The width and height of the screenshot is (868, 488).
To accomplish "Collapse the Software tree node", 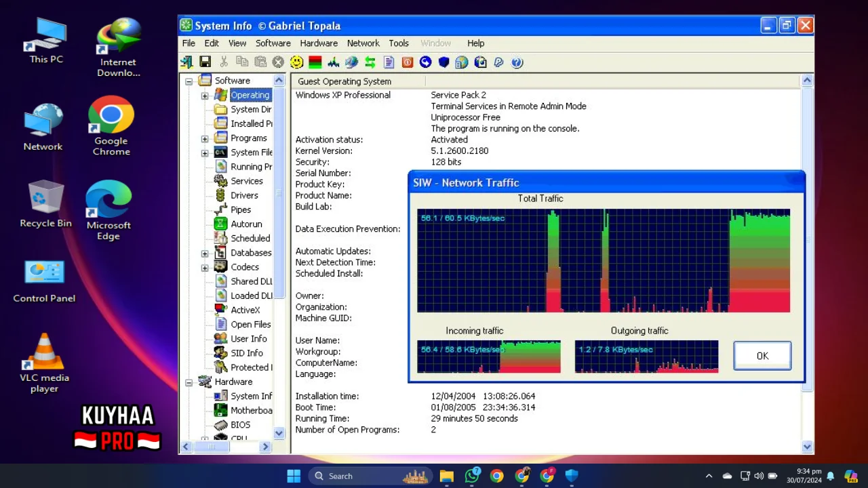I will coord(189,81).
